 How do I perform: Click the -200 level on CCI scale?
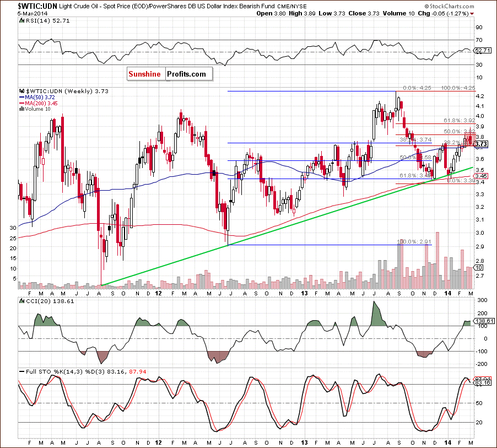(x=482, y=364)
